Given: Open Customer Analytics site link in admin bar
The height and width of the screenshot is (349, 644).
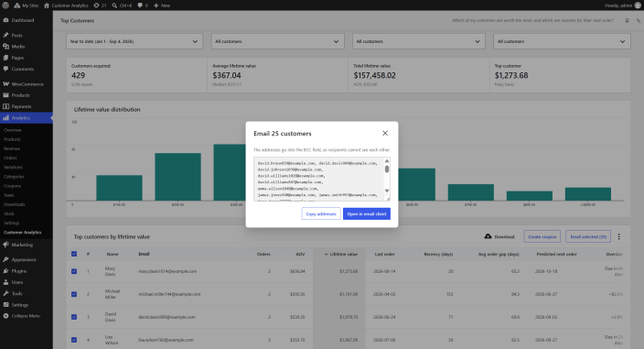Looking at the screenshot, I should pyautogui.click(x=66, y=5).
